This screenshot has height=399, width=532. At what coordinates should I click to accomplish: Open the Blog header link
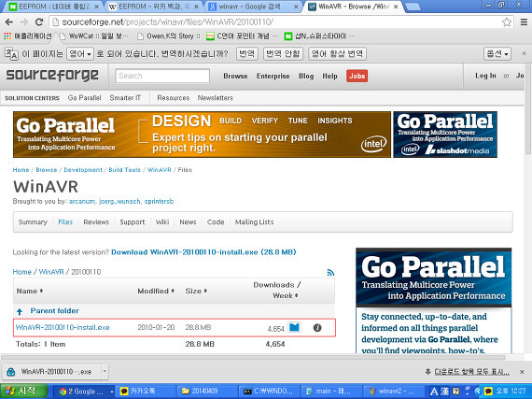(306, 76)
